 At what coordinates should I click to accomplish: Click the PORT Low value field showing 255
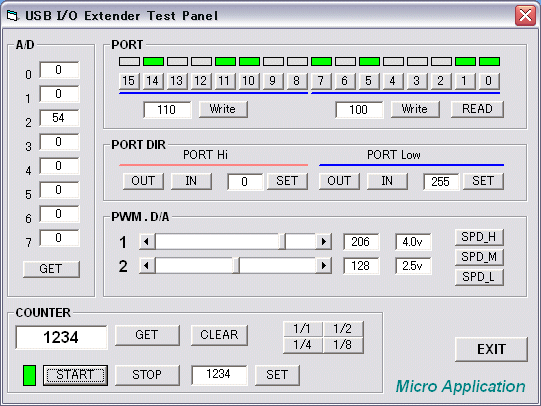pos(441,182)
